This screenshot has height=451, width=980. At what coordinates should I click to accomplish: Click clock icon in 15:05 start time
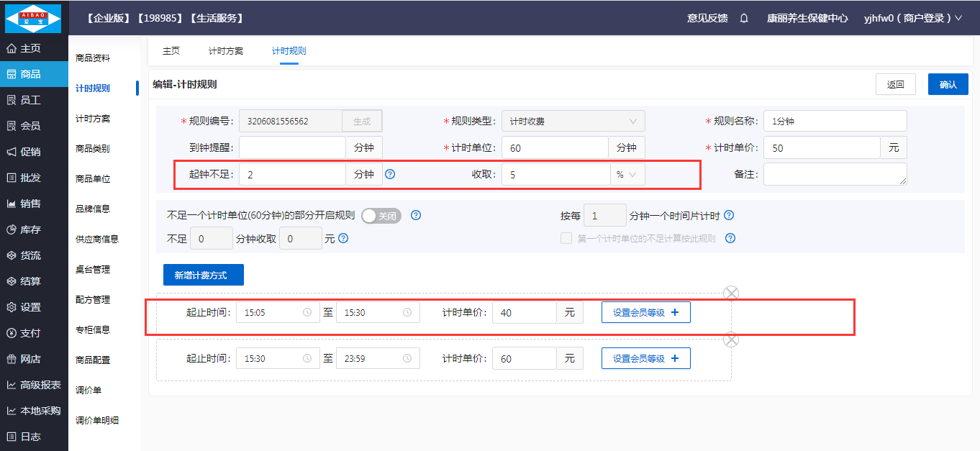(x=307, y=312)
